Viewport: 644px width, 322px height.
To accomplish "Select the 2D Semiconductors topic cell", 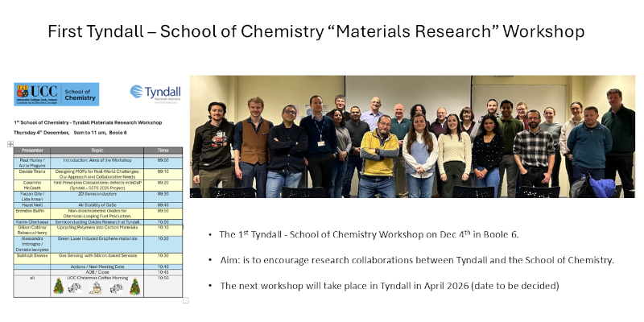I will point(97,194).
